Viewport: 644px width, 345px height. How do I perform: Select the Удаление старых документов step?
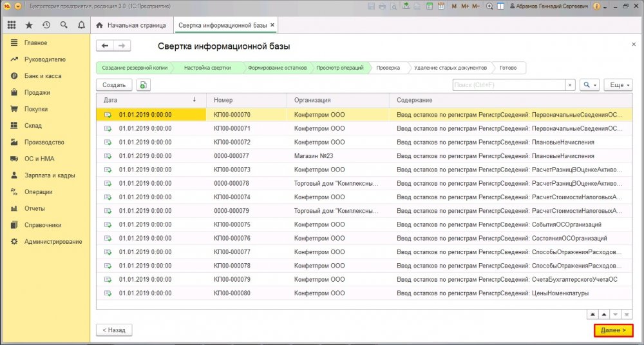[x=450, y=68]
